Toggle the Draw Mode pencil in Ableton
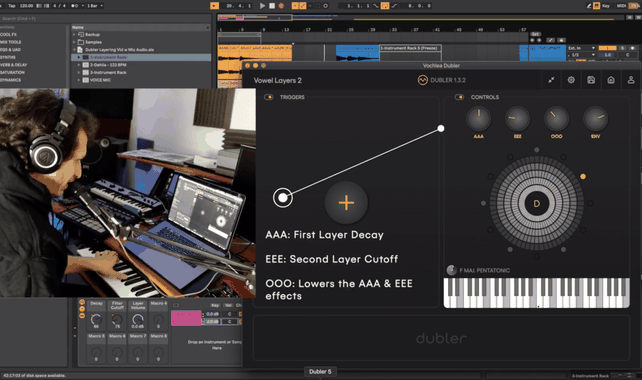This screenshot has height=380, width=642. [589, 6]
